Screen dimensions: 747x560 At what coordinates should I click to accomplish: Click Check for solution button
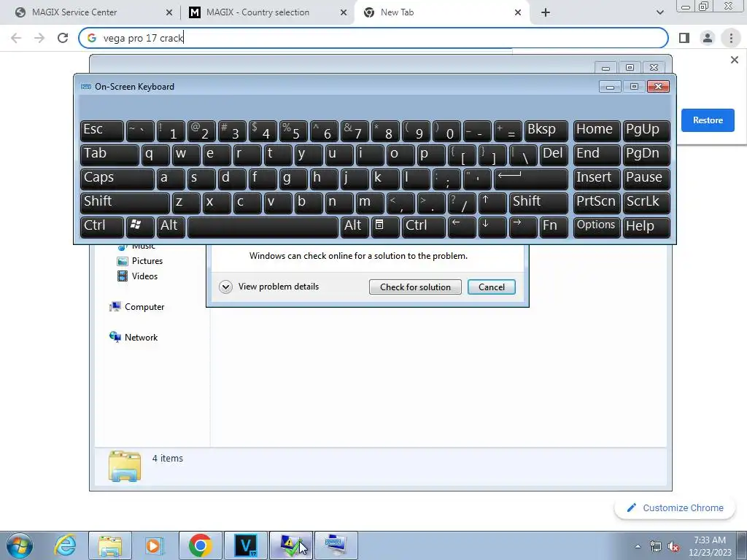(415, 287)
